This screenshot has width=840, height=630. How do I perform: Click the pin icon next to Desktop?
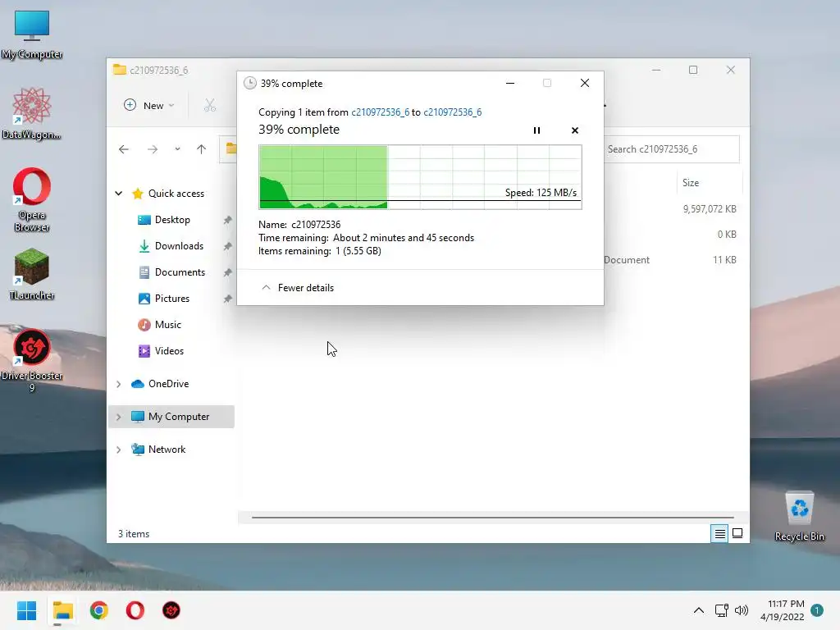pyautogui.click(x=228, y=220)
